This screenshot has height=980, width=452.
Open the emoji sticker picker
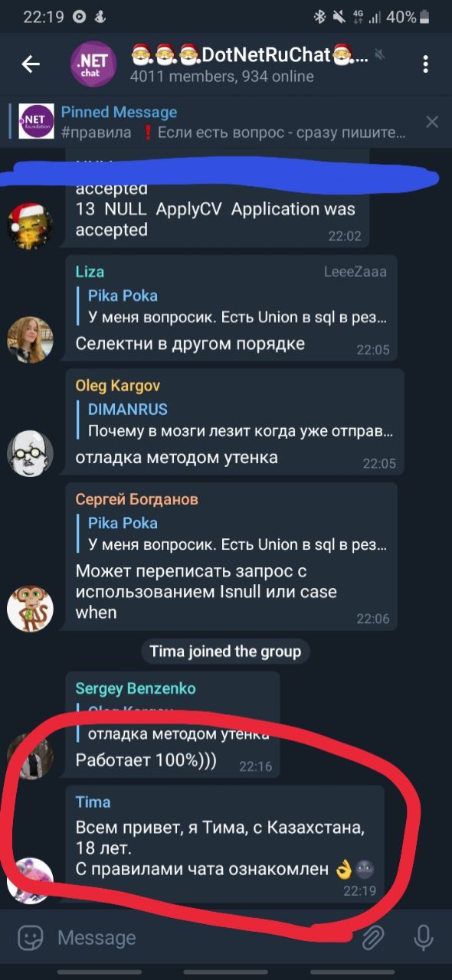30,937
